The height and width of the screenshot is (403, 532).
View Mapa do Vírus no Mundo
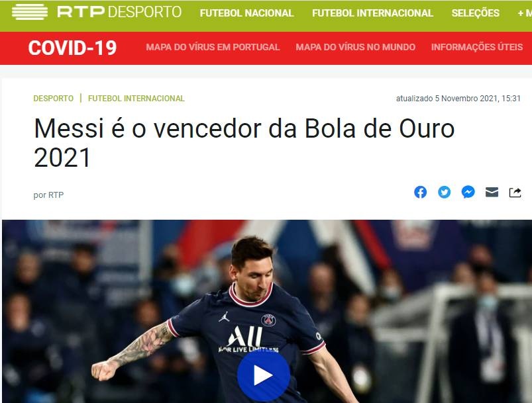356,47
